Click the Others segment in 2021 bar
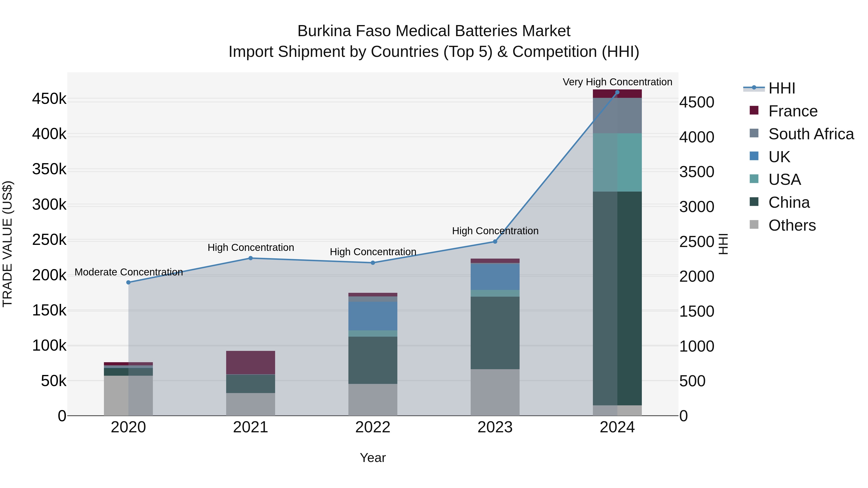Image resolution: width=868 pixels, height=488 pixels. 251,404
